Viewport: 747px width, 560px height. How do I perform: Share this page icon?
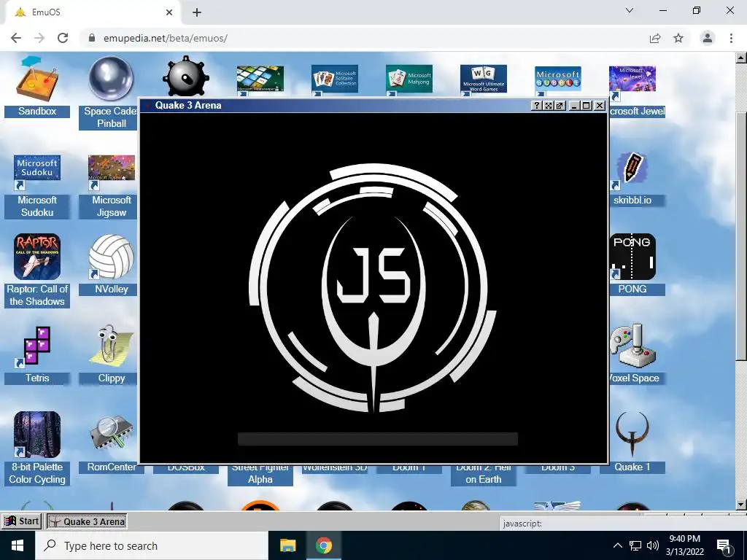tap(655, 38)
